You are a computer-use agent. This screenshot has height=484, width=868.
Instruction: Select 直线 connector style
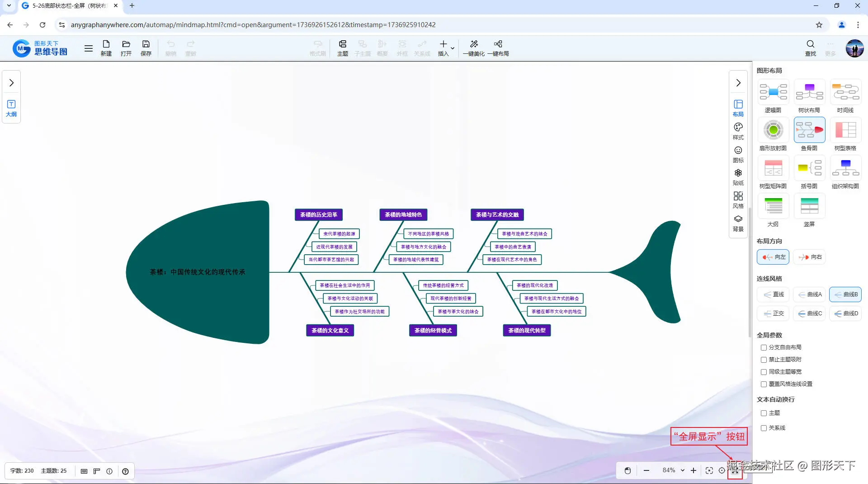click(x=773, y=294)
